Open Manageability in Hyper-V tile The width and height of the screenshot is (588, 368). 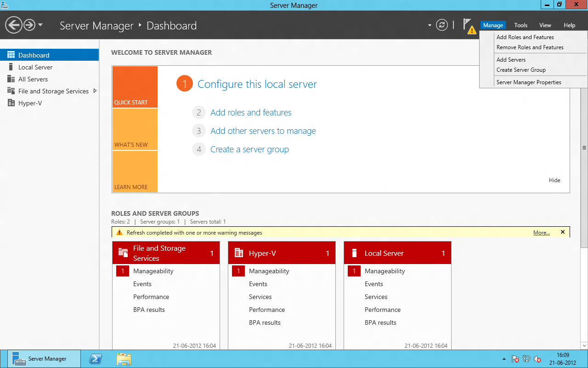(x=269, y=271)
